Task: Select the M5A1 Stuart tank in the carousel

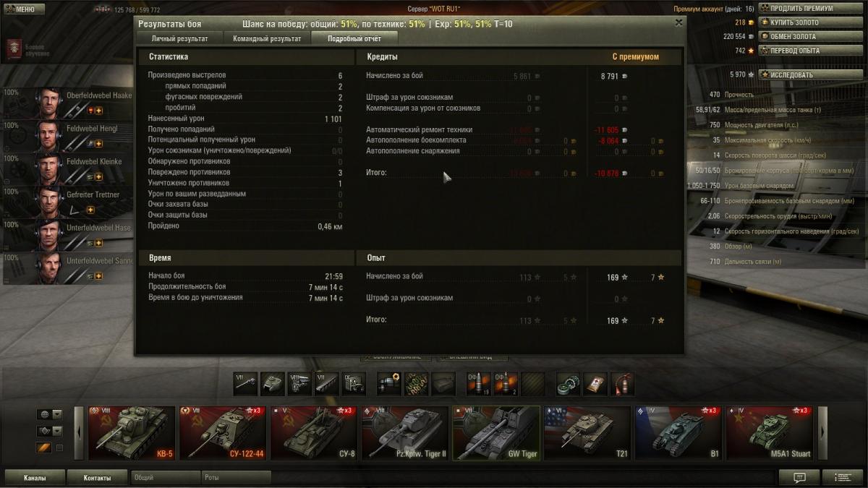Action: (x=770, y=432)
